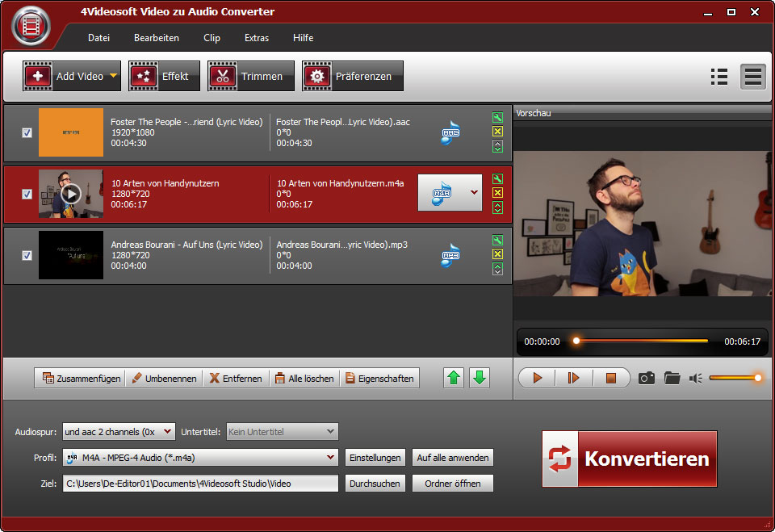775x532 pixels.
Task: Open Eigenschaften of selected file
Action: (379, 379)
